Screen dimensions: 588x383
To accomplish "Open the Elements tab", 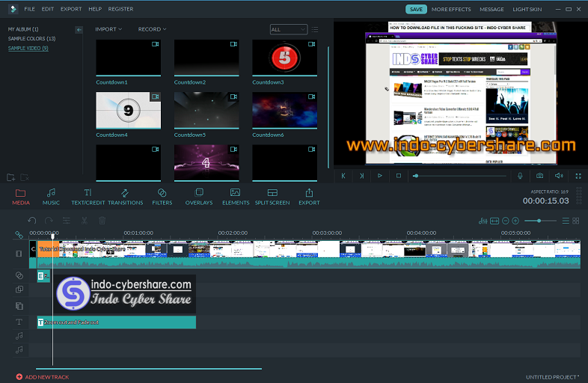I will coord(236,197).
